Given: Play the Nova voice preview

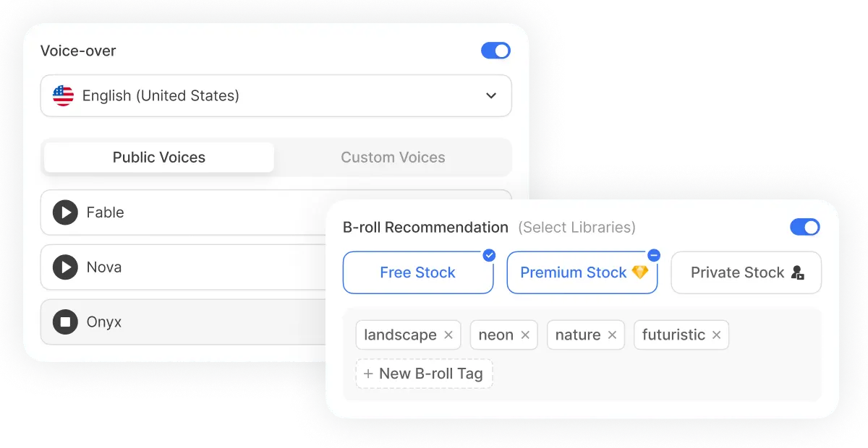Looking at the screenshot, I should pos(66,267).
